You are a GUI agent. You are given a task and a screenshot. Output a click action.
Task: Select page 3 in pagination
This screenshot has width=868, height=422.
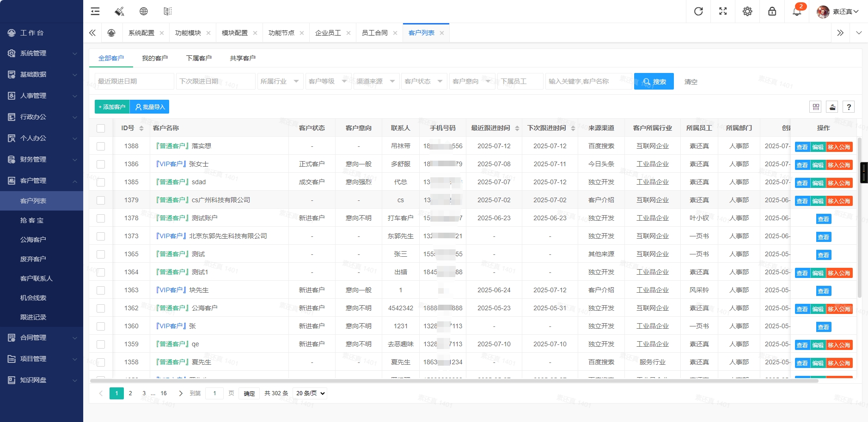point(143,393)
